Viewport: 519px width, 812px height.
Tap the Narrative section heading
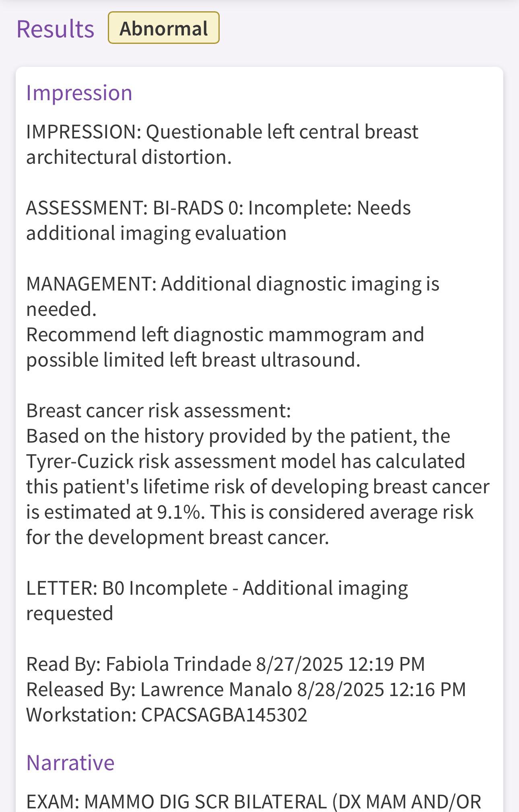coord(70,763)
